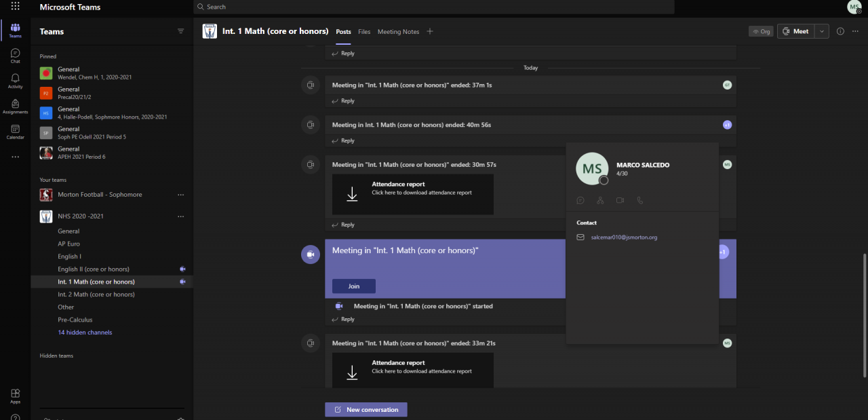The height and width of the screenshot is (420, 868).
Task: Open the Meeting Notes tab
Action: click(398, 32)
